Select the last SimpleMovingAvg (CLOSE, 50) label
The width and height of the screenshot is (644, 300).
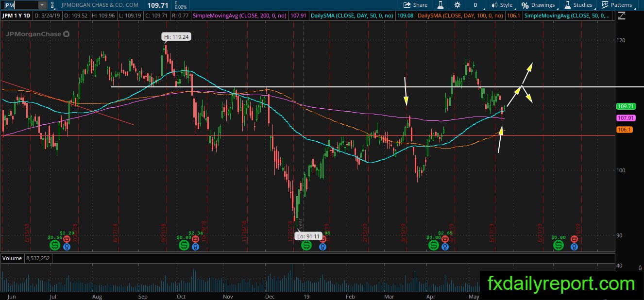tap(568, 16)
